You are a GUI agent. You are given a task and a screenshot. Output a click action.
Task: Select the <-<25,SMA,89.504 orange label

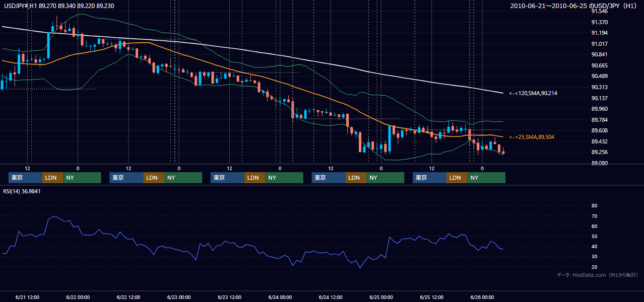click(532, 137)
